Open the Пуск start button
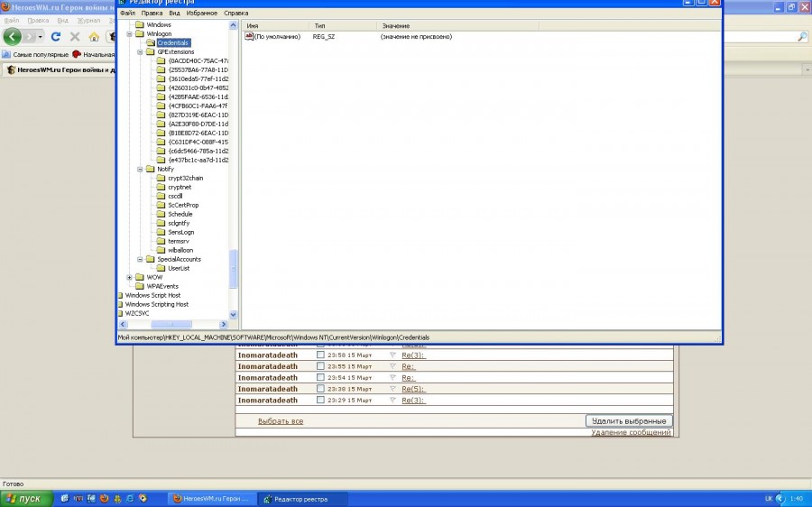Screen dimensions: 812x507 click(26, 499)
